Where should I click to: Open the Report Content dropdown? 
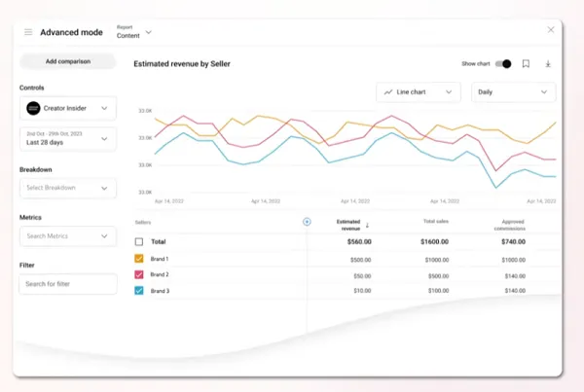coord(134,32)
